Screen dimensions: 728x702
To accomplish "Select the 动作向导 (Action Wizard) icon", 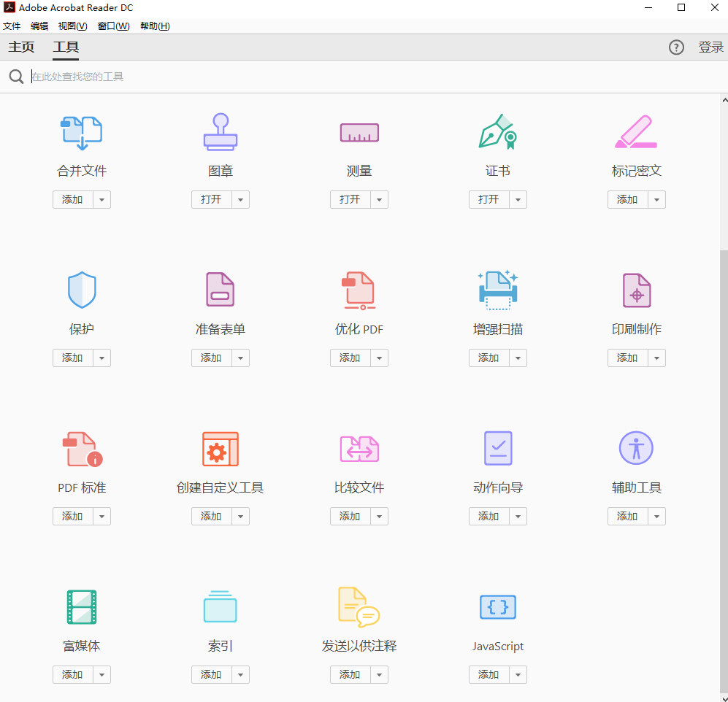I will [x=498, y=448].
